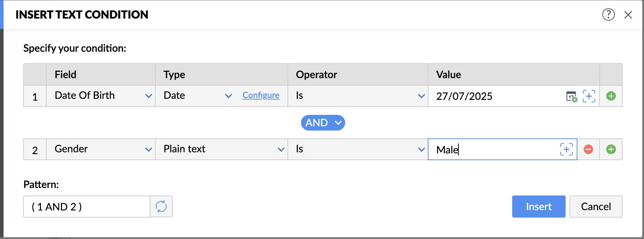Image resolution: width=644 pixels, height=239 pixels.
Task: Open the calendar date picker icon
Action: (571, 96)
